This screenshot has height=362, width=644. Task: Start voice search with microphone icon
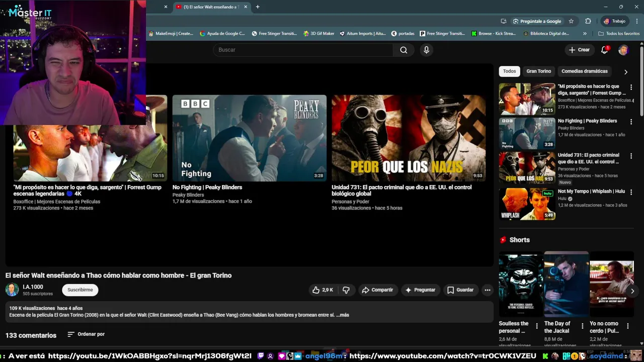click(x=426, y=50)
